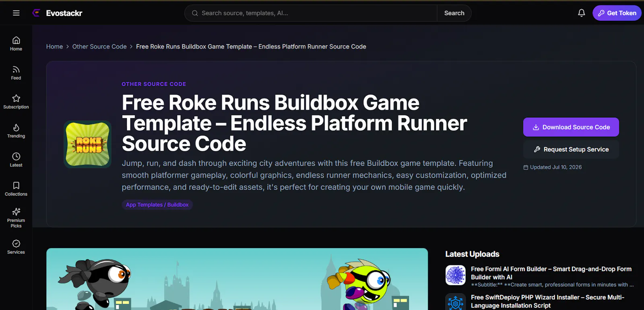Screen dimensions: 644x310
Task: Open Free SwiftDeploy PHP Wizard Installer upload
Action: click(547, 301)
